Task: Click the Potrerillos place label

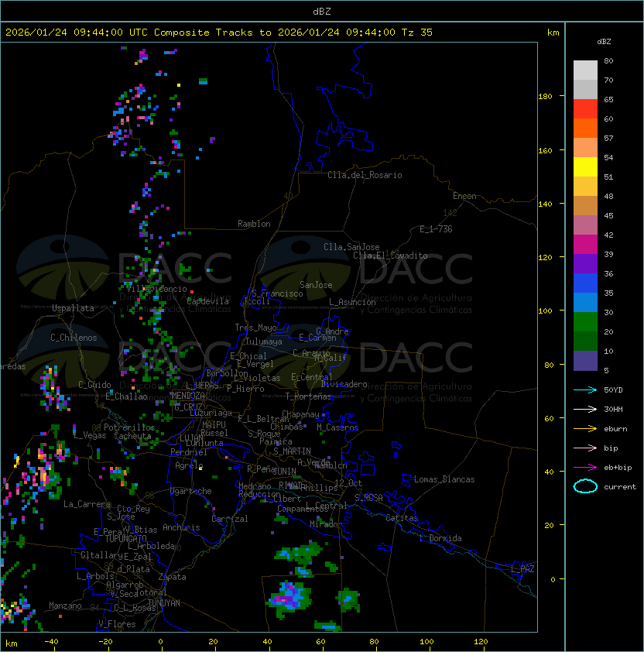Action: point(129,427)
